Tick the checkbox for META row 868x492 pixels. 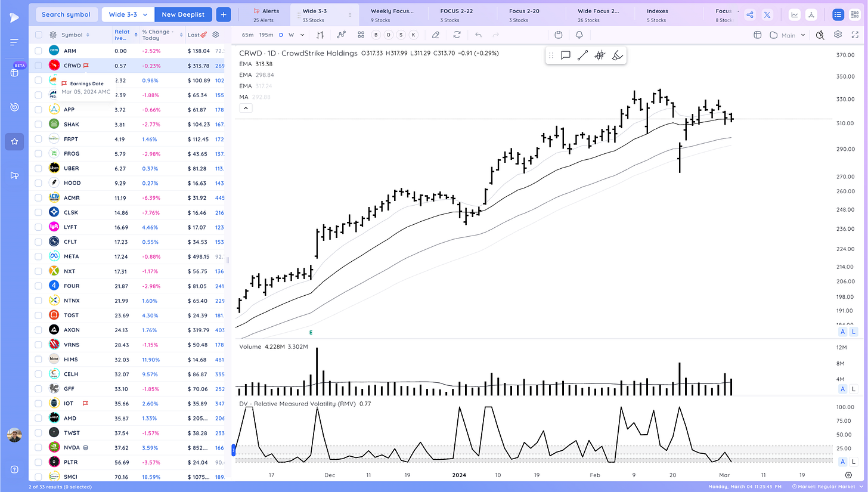click(x=38, y=256)
